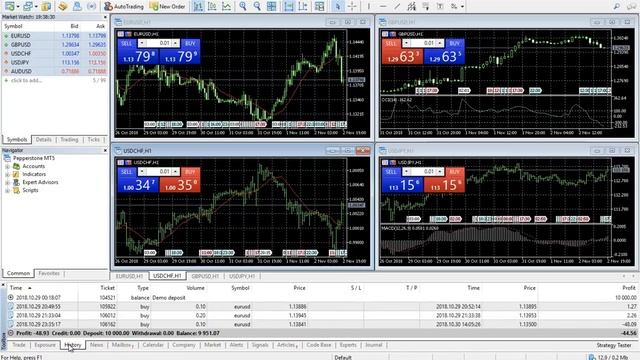Select USDJPY row in Market Watch

pyautogui.click(x=55, y=62)
